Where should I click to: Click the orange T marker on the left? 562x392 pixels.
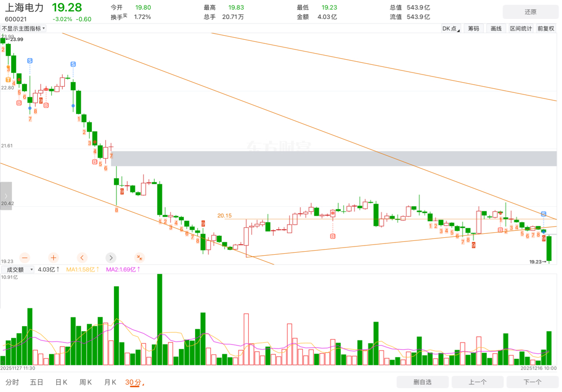click(x=8, y=80)
